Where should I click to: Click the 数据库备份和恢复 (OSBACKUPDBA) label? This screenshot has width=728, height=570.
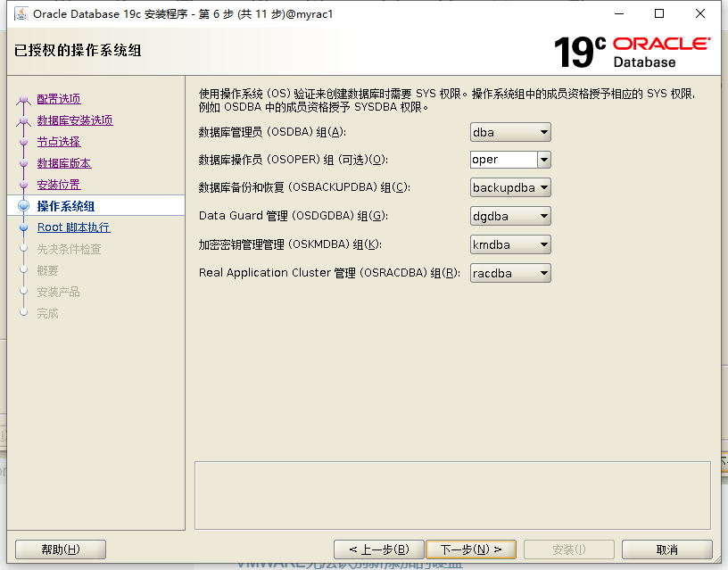[x=304, y=187]
